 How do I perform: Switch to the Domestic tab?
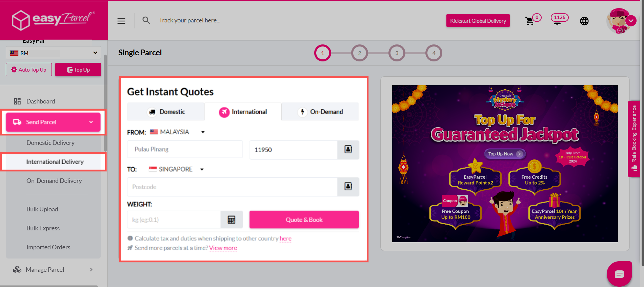click(166, 112)
